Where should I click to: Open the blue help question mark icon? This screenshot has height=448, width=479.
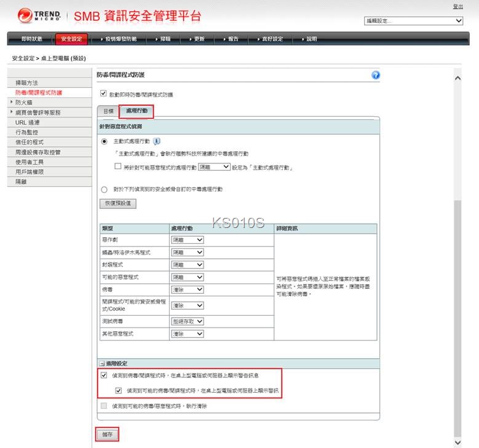[x=376, y=75]
